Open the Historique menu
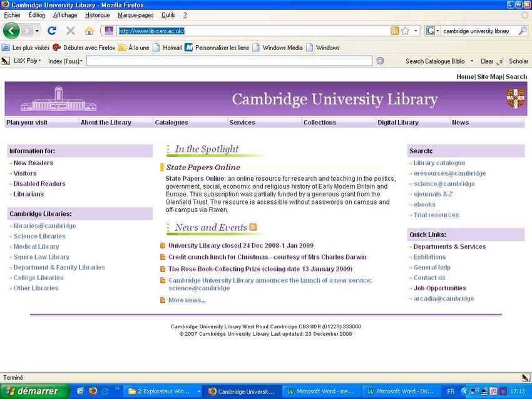 point(98,15)
